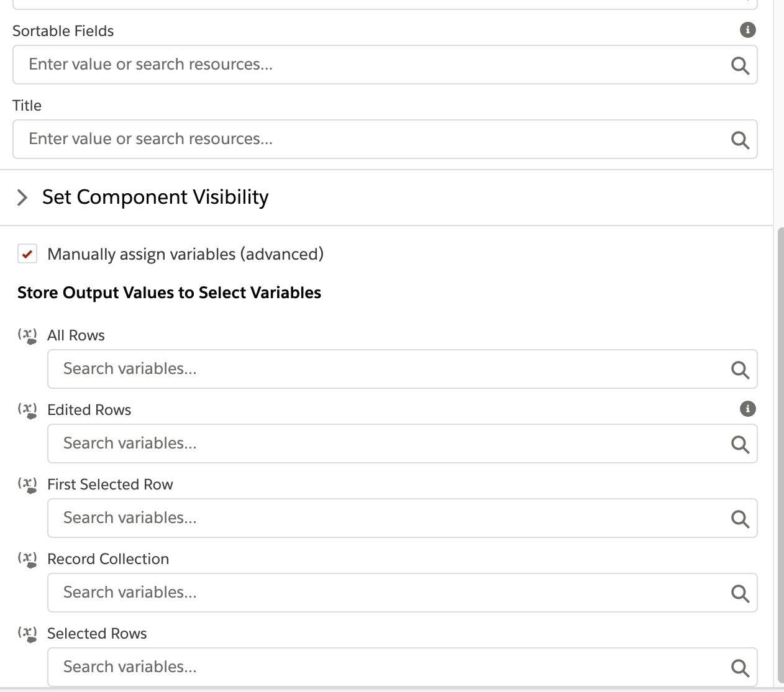Click the search icon beside Title

coord(740,140)
